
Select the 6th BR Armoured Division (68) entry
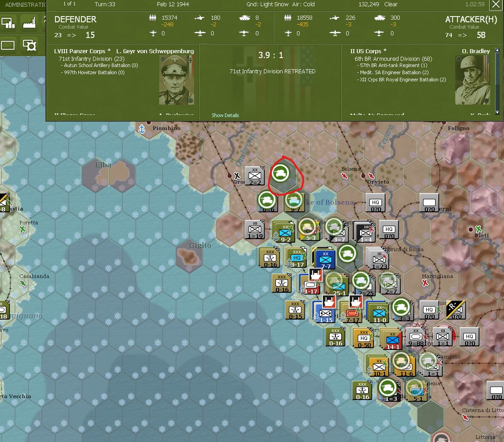coord(393,59)
